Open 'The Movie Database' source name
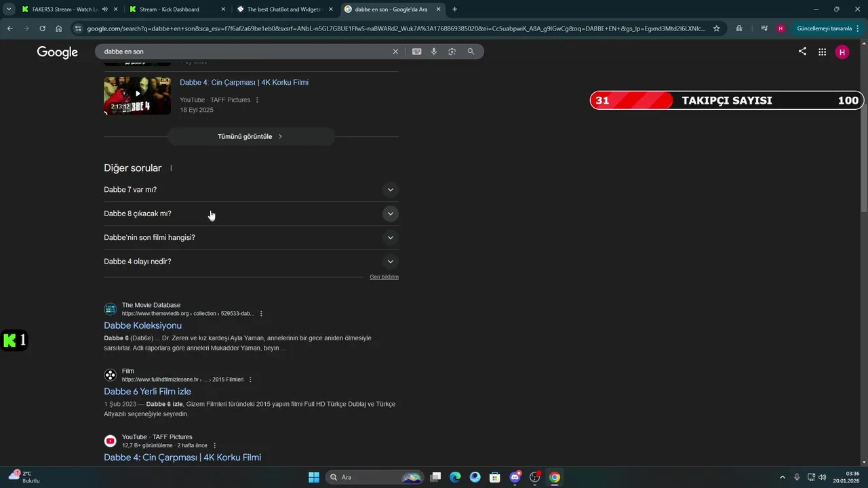 [x=151, y=305]
